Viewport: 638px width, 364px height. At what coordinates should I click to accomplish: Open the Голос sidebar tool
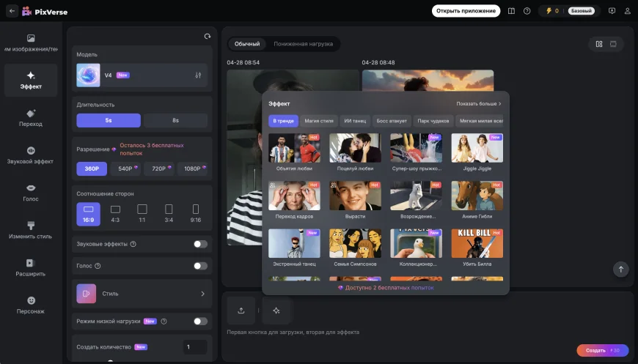coord(31,193)
